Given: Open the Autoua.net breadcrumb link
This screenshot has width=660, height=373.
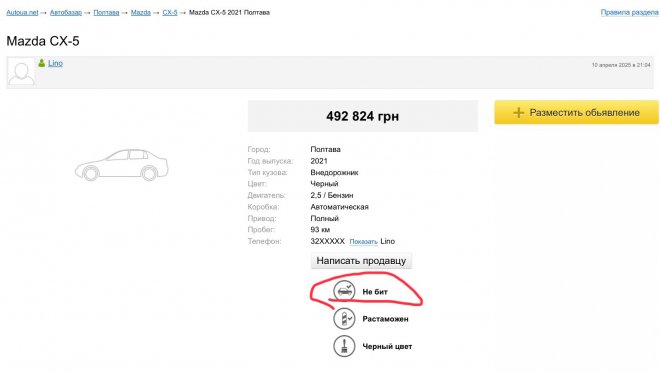Looking at the screenshot, I should [22, 13].
